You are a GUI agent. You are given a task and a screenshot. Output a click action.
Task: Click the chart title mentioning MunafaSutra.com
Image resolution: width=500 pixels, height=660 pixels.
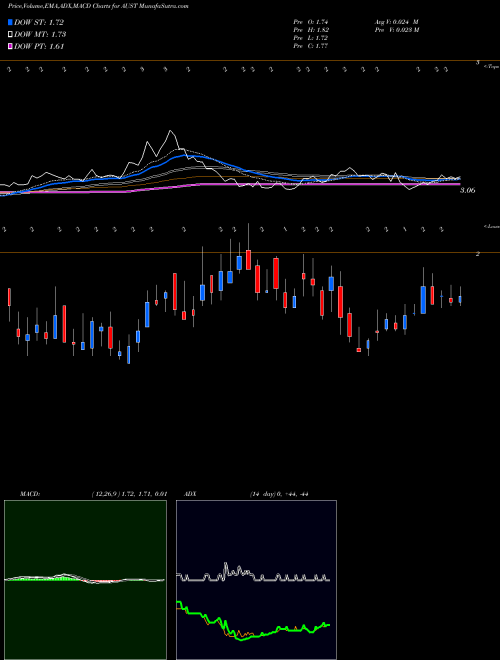pyautogui.click(x=98, y=6)
